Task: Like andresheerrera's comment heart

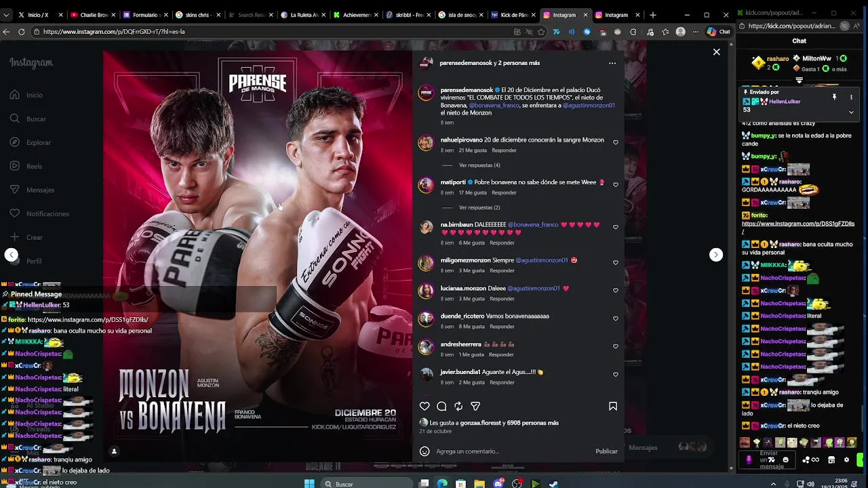Action: [x=616, y=346]
